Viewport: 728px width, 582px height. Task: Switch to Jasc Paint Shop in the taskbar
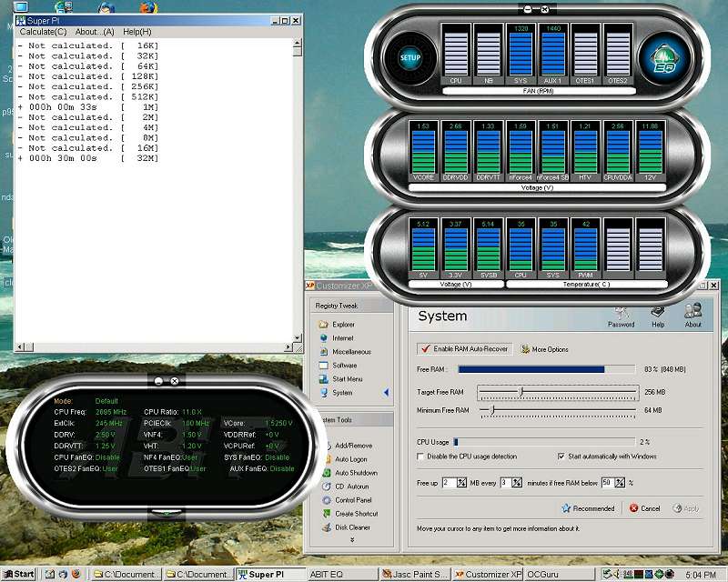click(x=416, y=574)
